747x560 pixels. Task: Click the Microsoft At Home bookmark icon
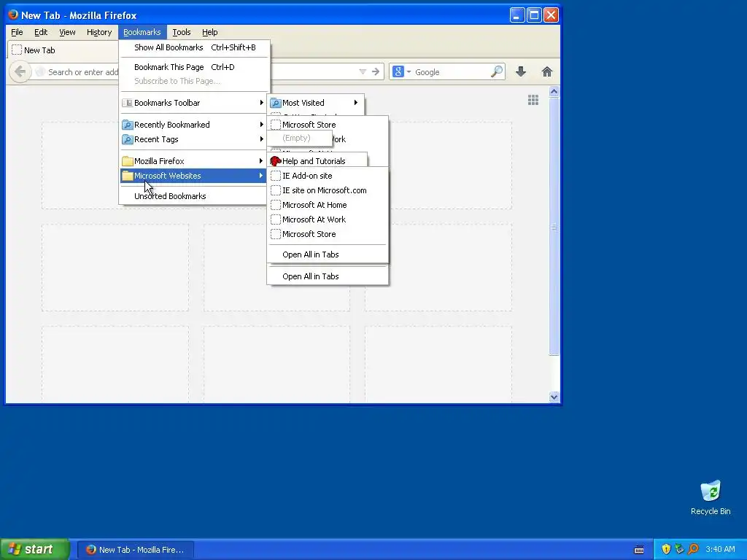click(275, 205)
